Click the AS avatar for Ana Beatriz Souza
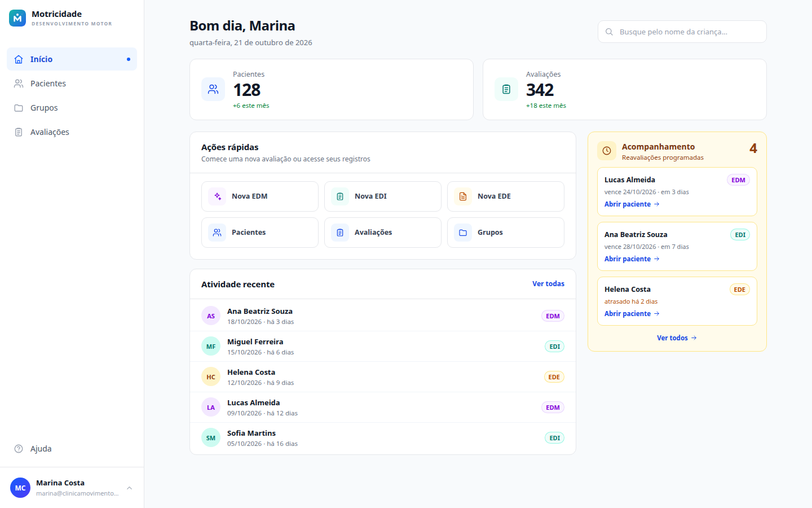This screenshot has width=812, height=508. click(x=211, y=316)
